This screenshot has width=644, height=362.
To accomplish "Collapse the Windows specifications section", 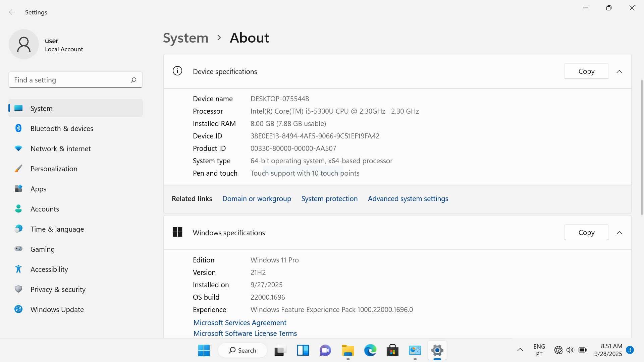I will 620,233.
